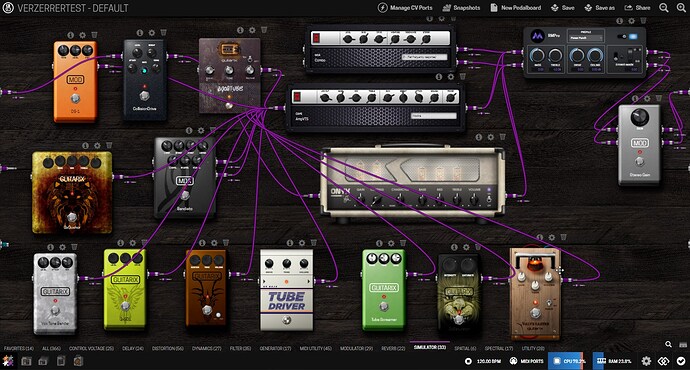Select the Delay category tab

pyautogui.click(x=133, y=348)
